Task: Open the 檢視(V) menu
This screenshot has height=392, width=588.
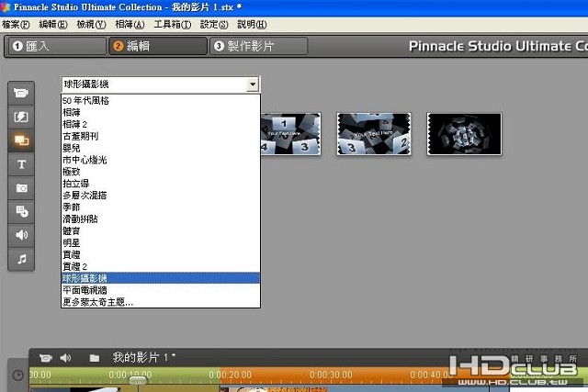Action: pos(92,25)
